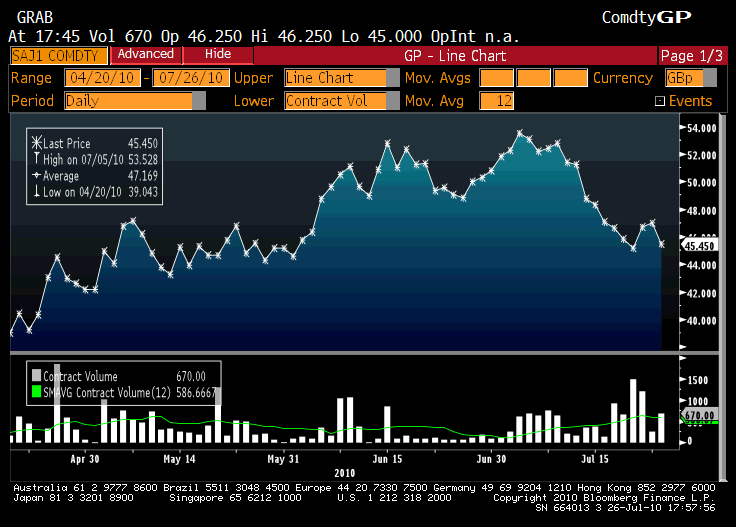Click the chart's right-side vertical scrollbar
This screenshot has width=736, height=527.
point(723,298)
